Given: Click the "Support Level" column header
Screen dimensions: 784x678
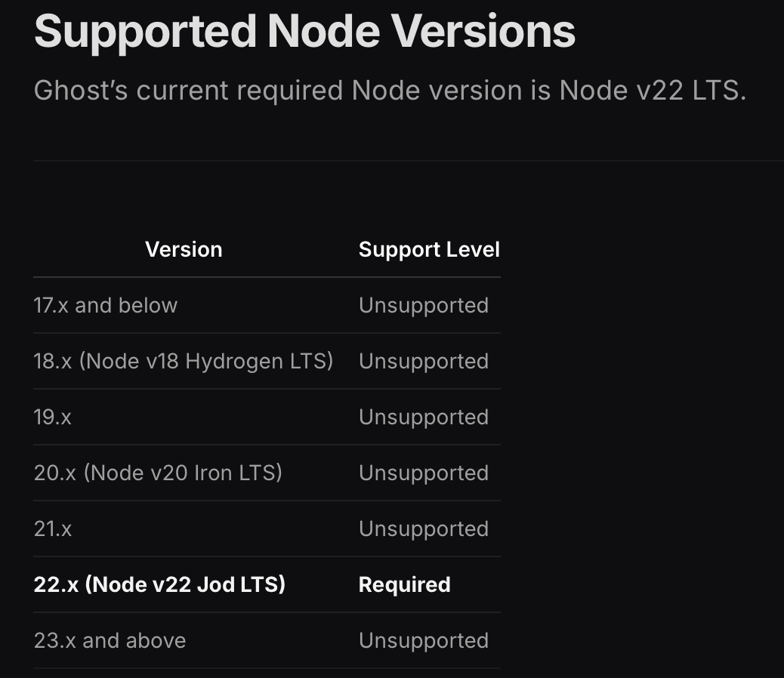Looking at the screenshot, I should tap(429, 250).
